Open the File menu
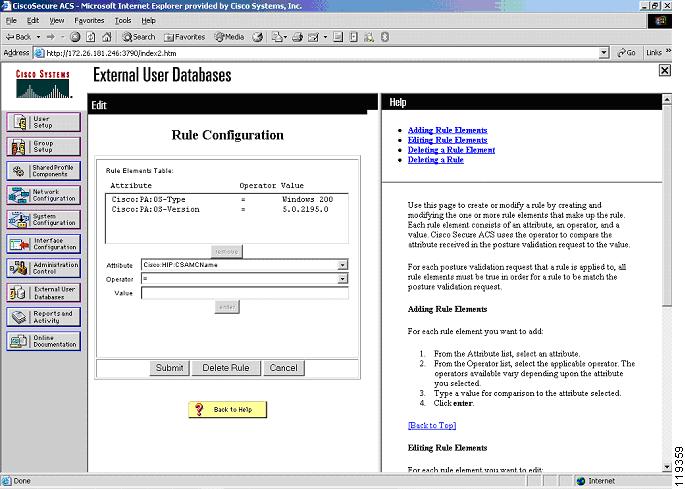 click(x=11, y=21)
